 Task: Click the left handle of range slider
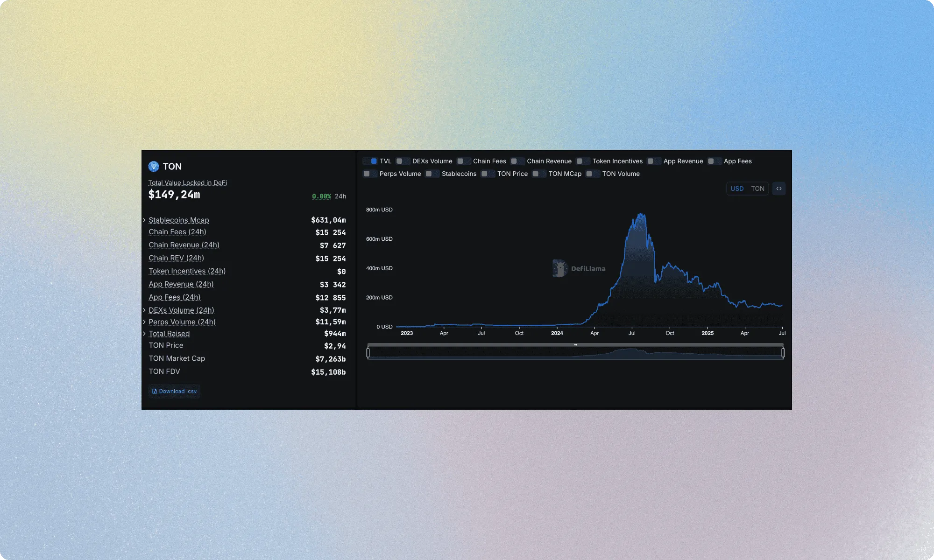coord(368,353)
